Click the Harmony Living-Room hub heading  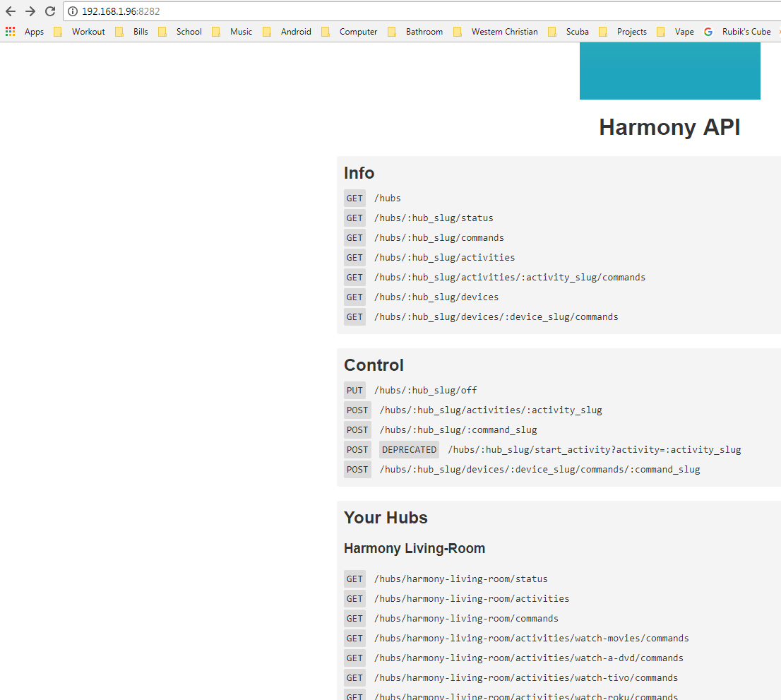pos(415,549)
